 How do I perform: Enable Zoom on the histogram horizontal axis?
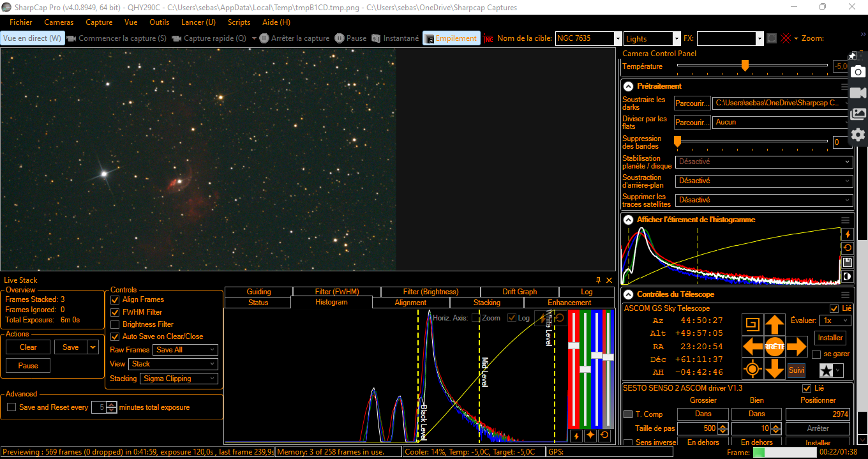[475, 318]
